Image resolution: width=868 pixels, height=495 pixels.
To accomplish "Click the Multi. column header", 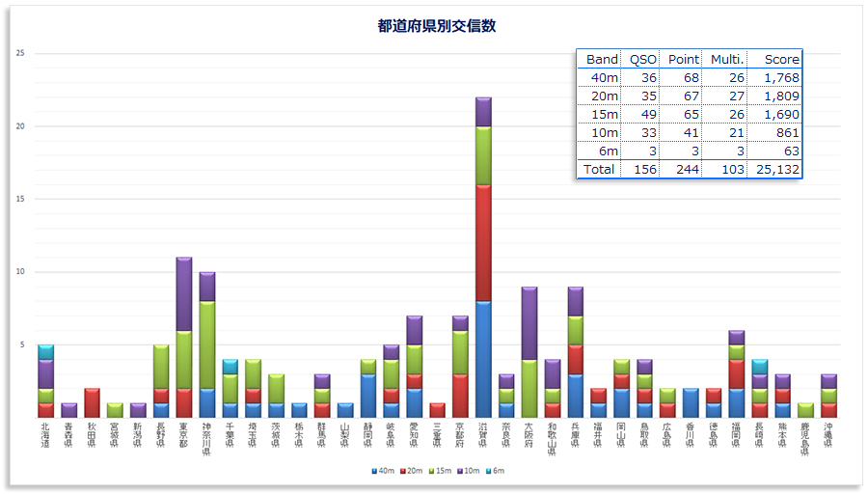I will tap(725, 59).
